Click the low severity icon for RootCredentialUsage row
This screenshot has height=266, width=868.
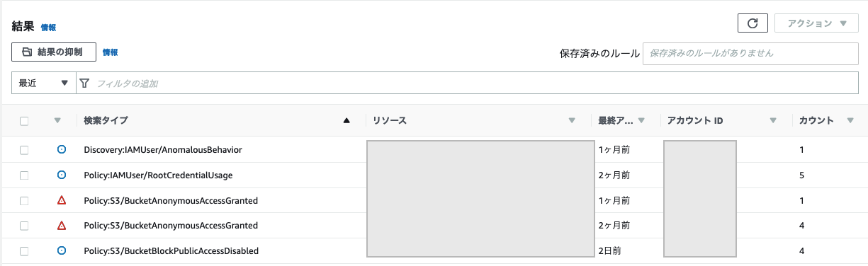point(62,175)
